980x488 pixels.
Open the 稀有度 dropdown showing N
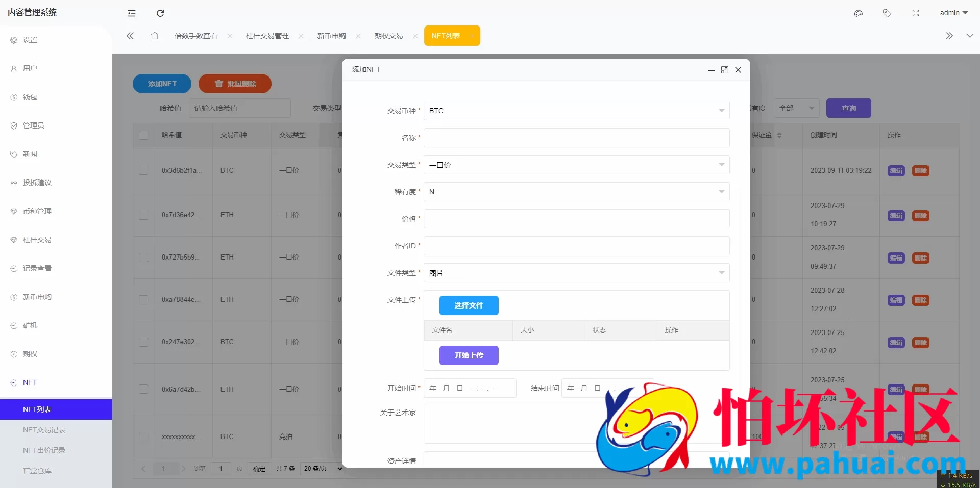pos(577,192)
